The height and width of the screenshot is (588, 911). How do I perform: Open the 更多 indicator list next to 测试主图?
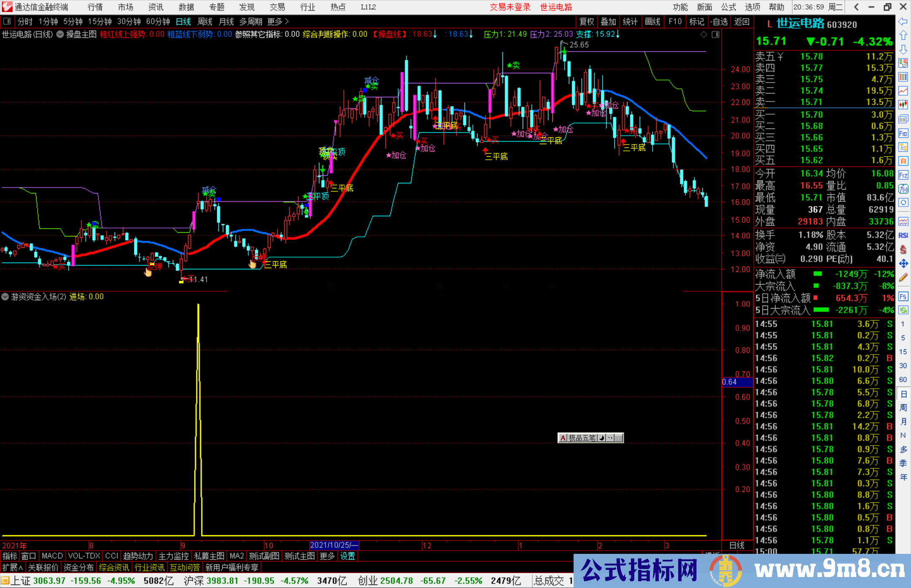(327, 556)
